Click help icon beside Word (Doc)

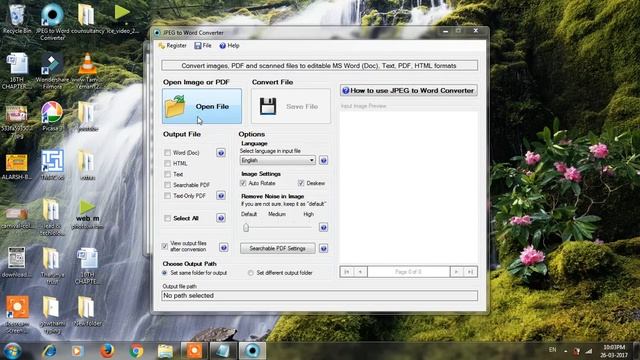[x=221, y=153]
